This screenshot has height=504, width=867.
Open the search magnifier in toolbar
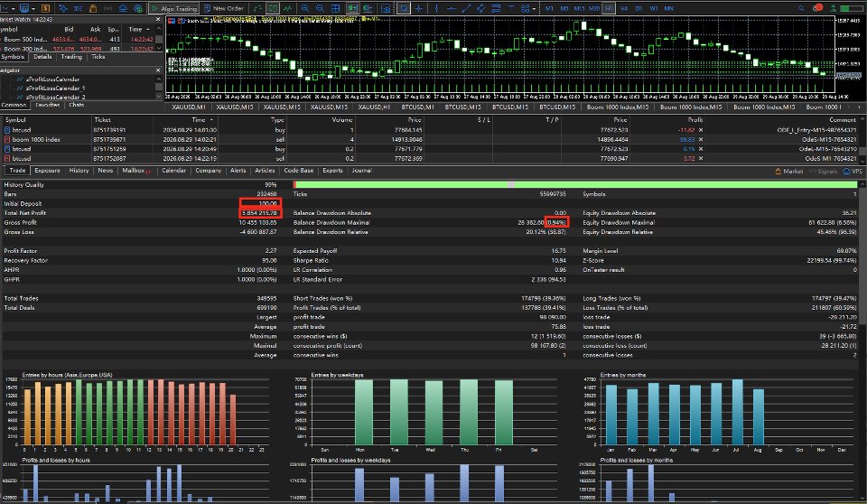[x=801, y=8]
